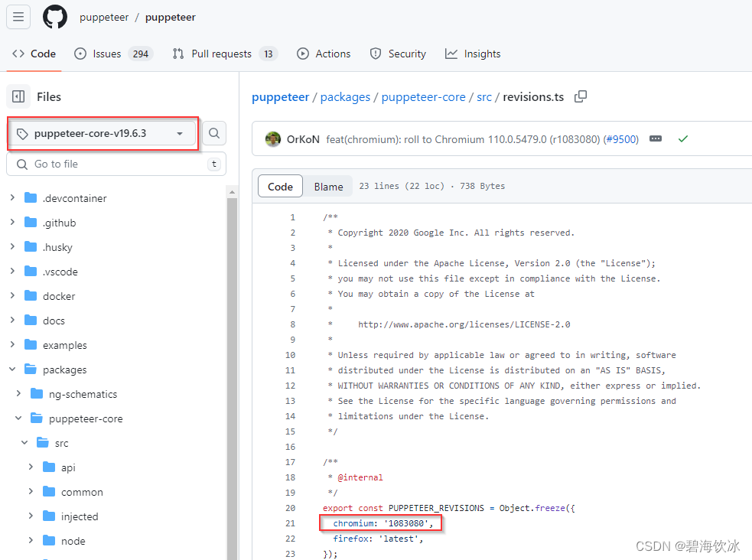Open the hamburger navigation menu
The height and width of the screenshot is (560, 752).
coord(18,17)
